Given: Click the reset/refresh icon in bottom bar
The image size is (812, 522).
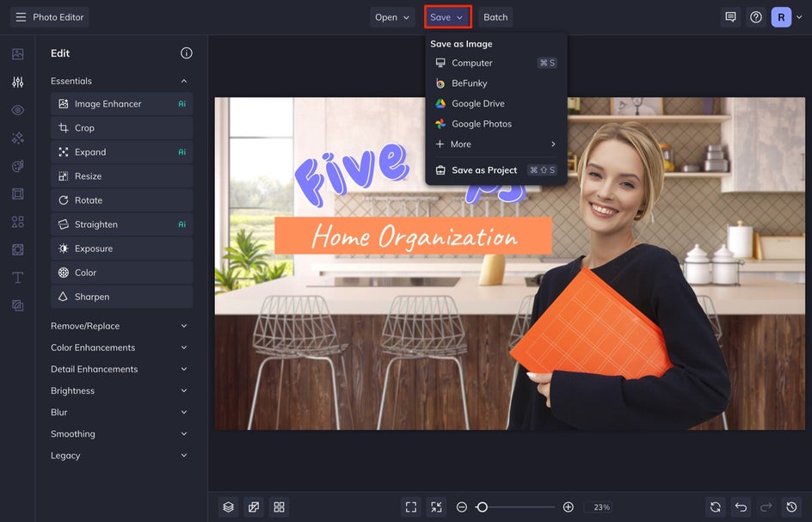Looking at the screenshot, I should click(x=715, y=507).
